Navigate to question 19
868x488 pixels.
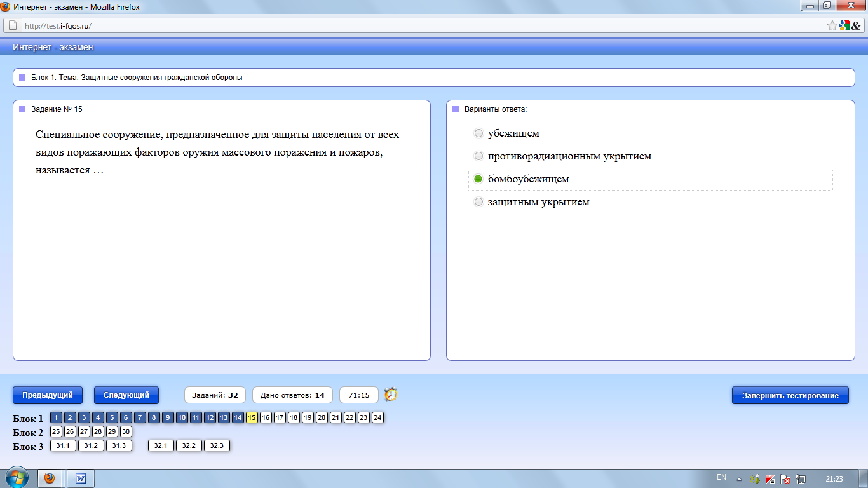click(x=308, y=417)
